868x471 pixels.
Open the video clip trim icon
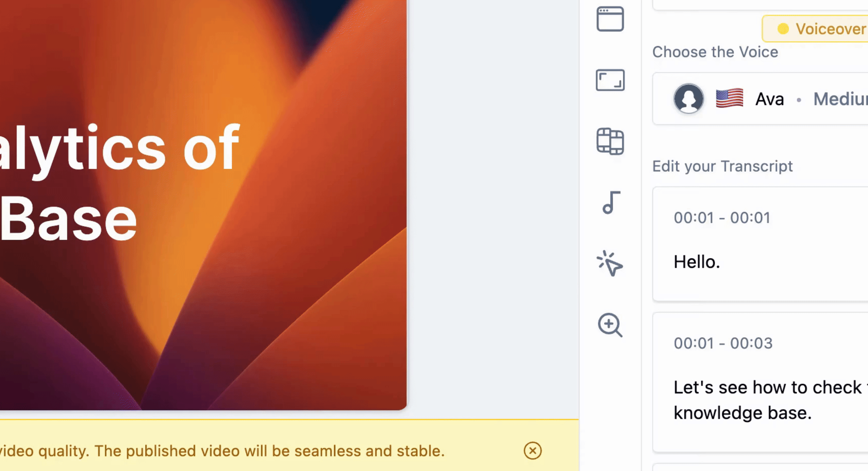(x=610, y=141)
